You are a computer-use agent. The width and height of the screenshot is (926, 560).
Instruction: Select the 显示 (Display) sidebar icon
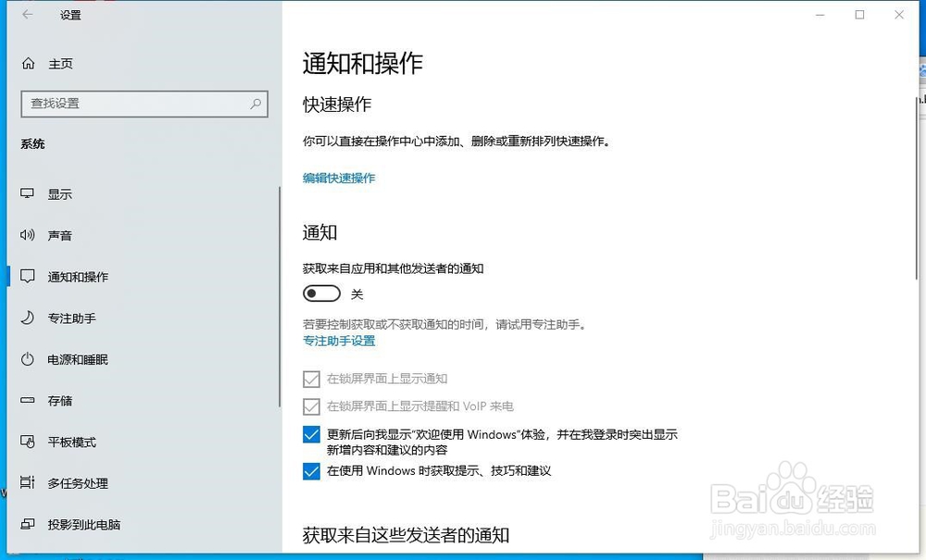[28, 193]
